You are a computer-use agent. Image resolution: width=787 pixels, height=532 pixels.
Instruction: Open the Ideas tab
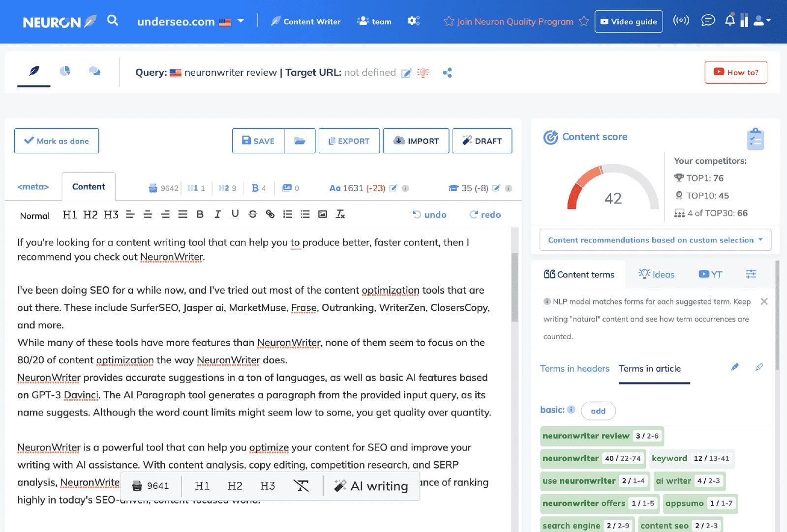point(657,274)
